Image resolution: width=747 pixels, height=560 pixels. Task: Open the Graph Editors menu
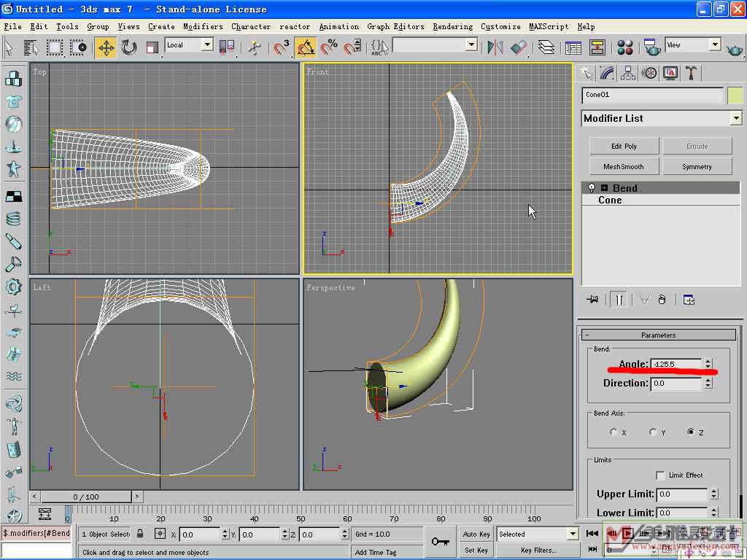point(395,27)
